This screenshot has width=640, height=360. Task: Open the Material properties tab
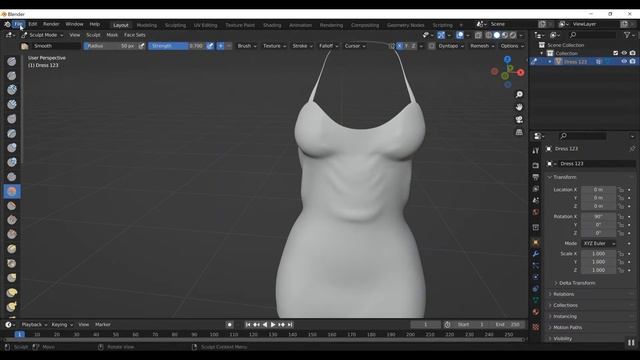coord(536,312)
